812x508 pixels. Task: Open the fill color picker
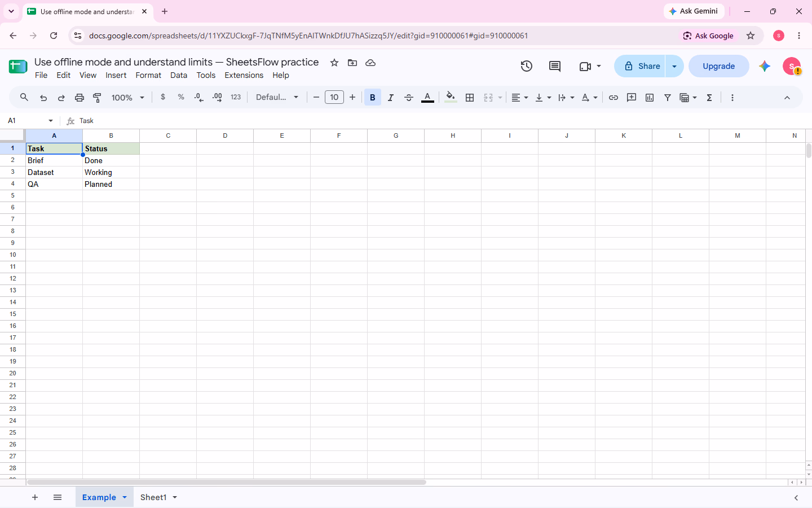[451, 98]
